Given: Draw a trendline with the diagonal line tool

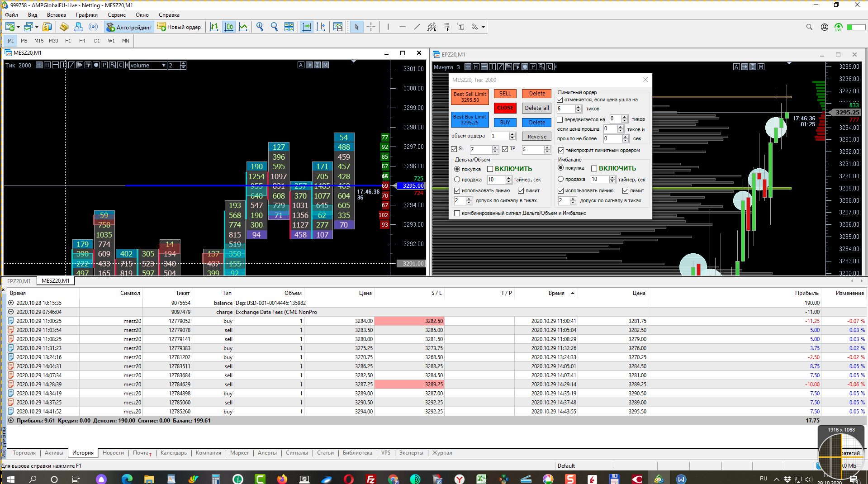Looking at the screenshot, I should (417, 27).
